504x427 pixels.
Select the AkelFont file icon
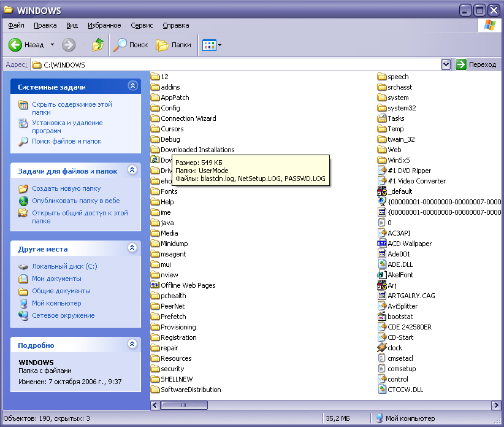pos(382,275)
